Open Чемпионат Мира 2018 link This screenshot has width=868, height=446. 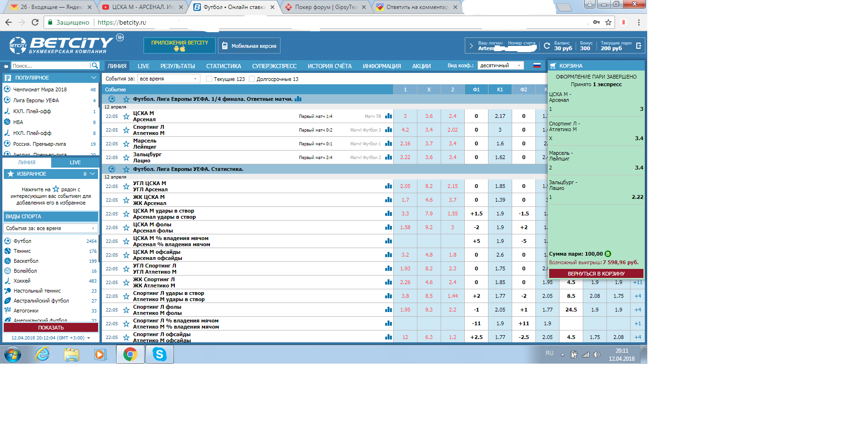[x=40, y=89]
